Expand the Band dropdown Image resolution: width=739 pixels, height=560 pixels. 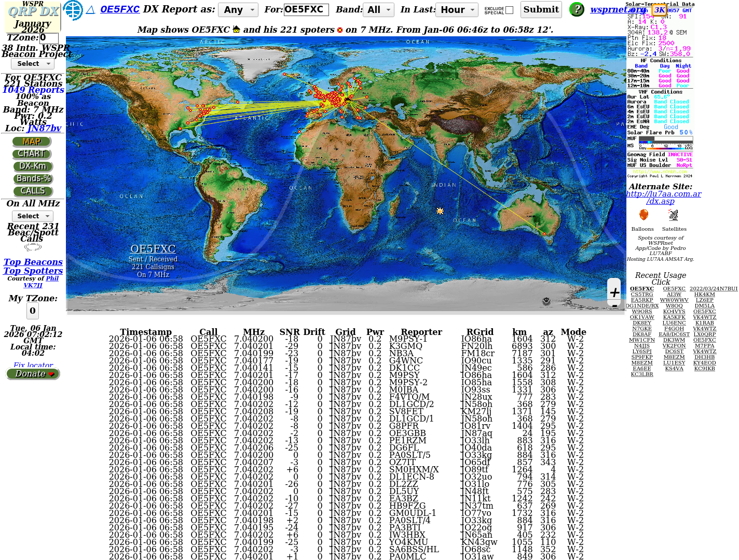coord(379,10)
